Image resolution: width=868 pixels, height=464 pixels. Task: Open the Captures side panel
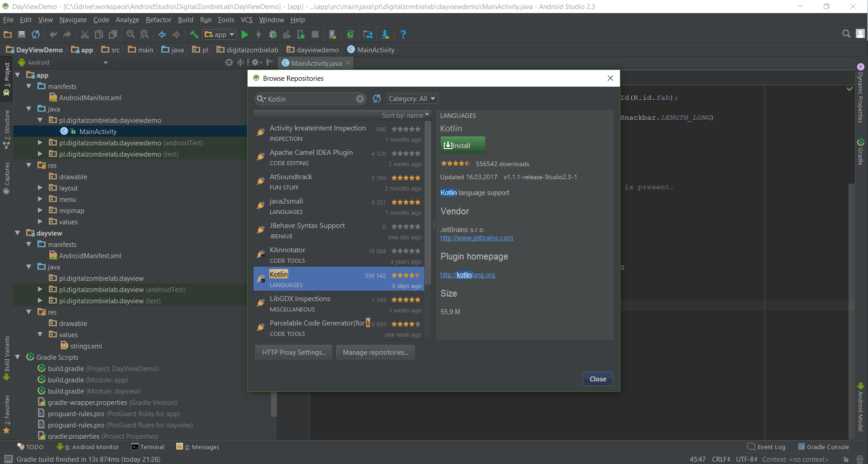[6, 178]
